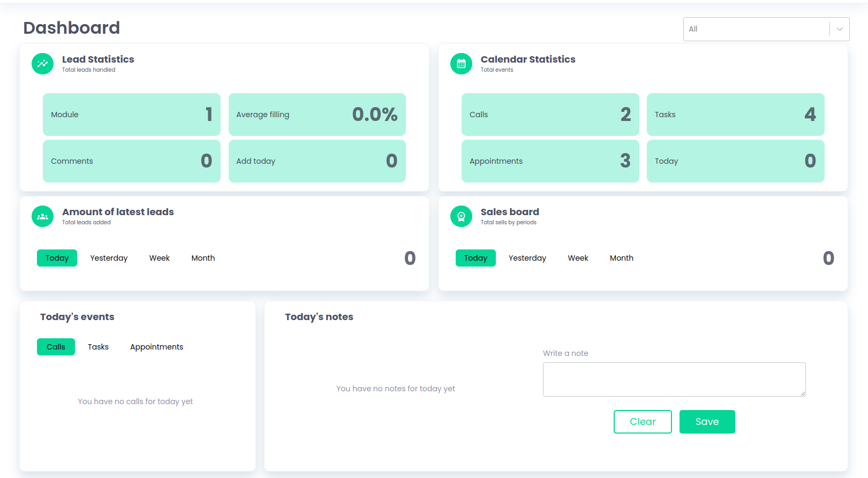The image size is (868, 478).
Task: Open the All filter combo box
Action: click(756, 29)
